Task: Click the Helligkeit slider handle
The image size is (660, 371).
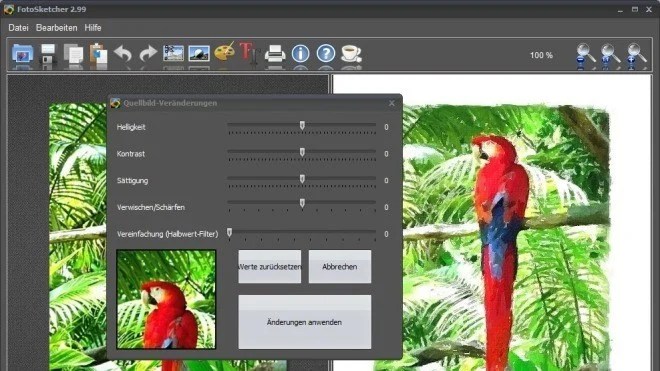Action: (302, 125)
